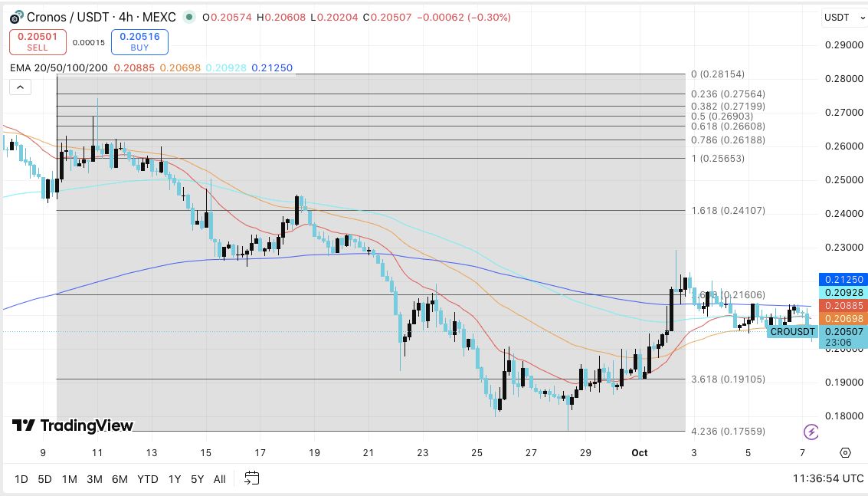Click the purple lightning flash icon
The image size is (868, 496).
click(811, 432)
